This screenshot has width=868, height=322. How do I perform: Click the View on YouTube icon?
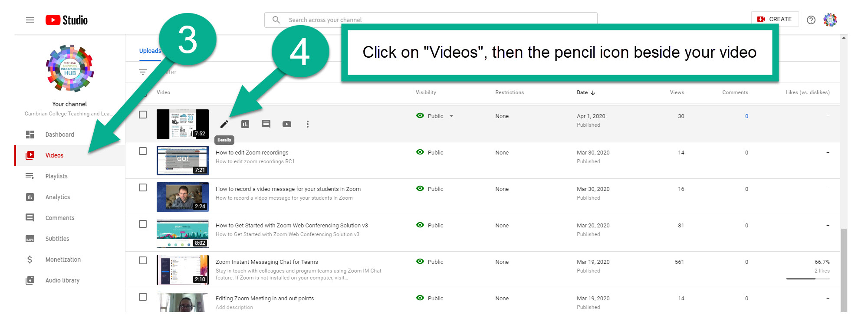click(287, 124)
